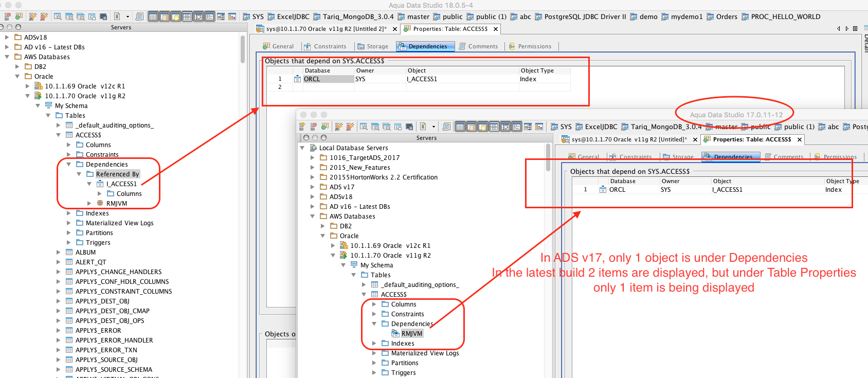The image size is (868, 378).
Task: Select Materialized View Logs in main window
Action: coord(120,223)
